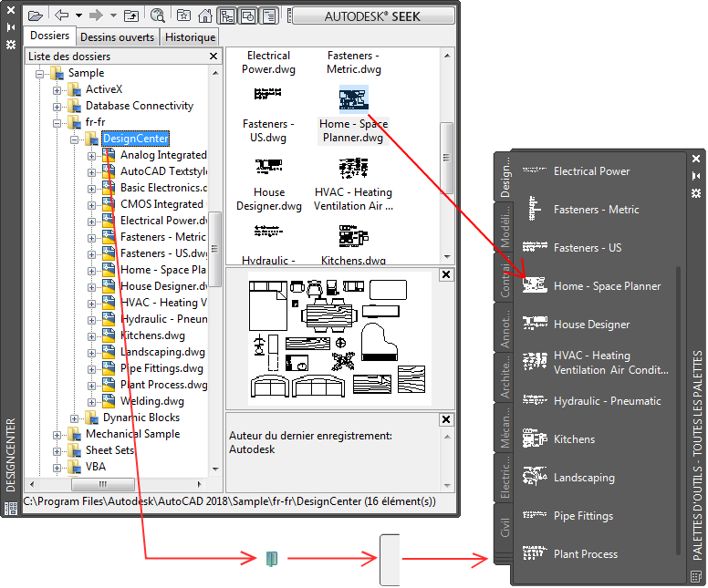Click the Search icon with magnifier and globe
This screenshot has width=708, height=588.
click(x=158, y=15)
